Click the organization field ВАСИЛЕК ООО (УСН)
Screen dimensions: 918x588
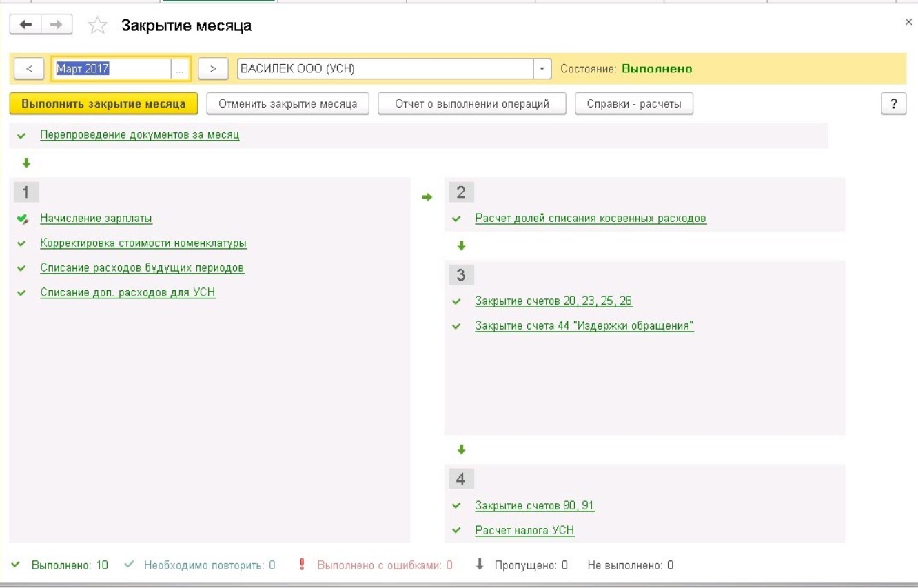click(385, 69)
